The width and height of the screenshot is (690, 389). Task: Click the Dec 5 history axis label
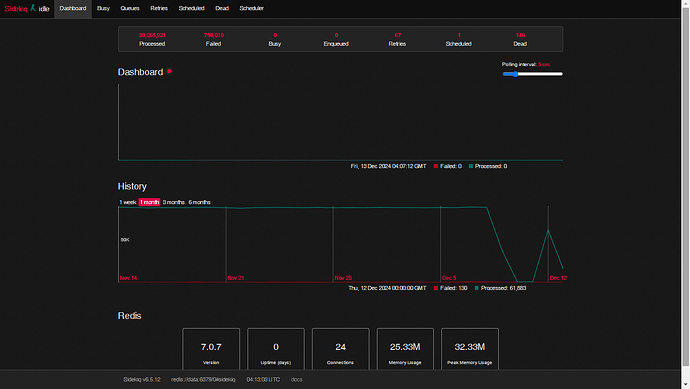(449, 278)
